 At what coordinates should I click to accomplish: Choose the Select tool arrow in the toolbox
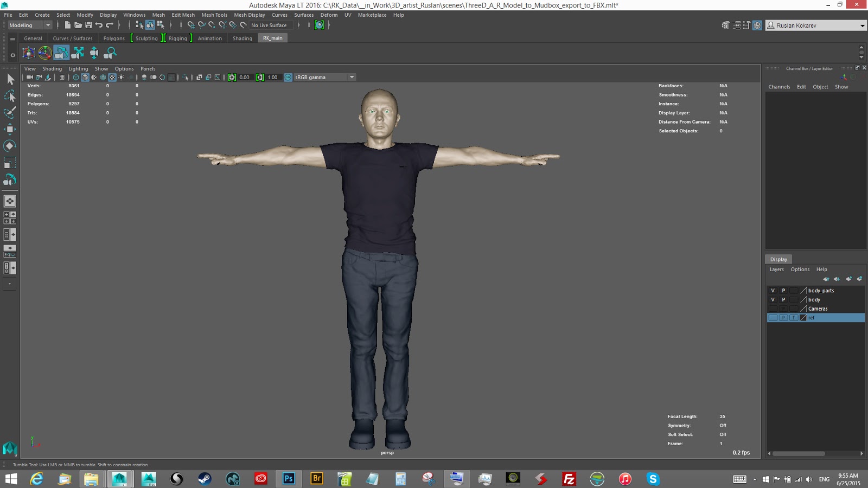point(10,79)
